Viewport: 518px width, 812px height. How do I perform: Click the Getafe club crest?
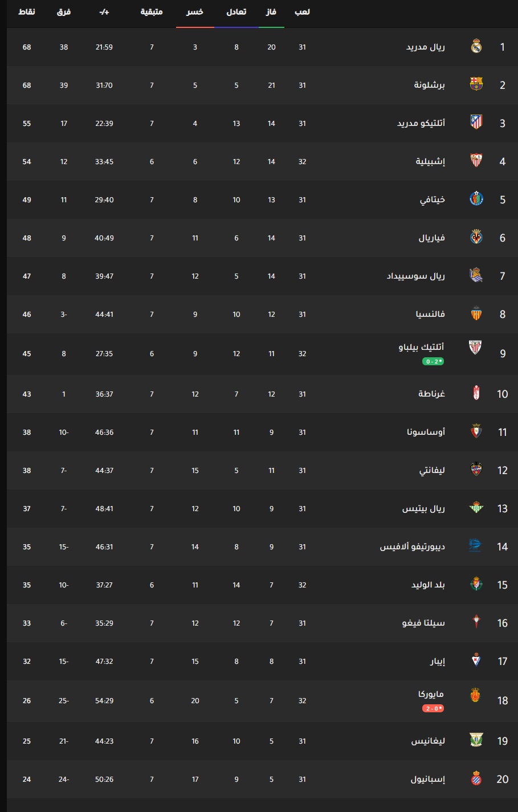476,199
